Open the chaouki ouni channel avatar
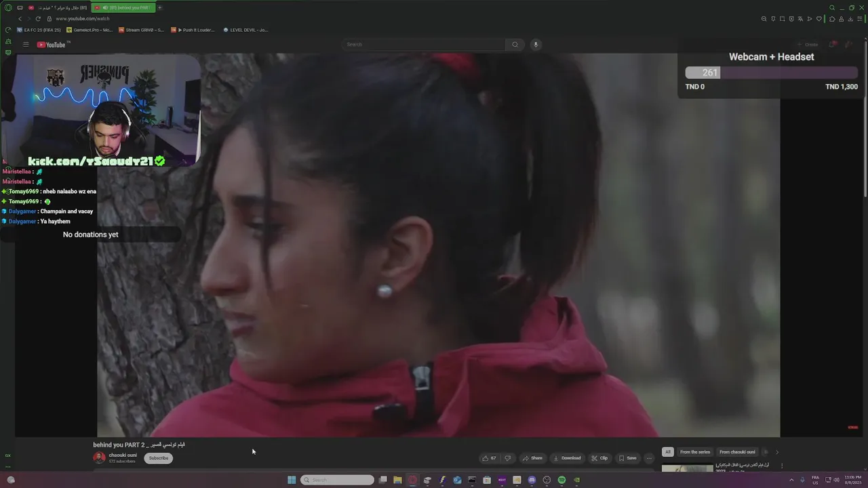Viewport: 868px width, 488px height. [x=99, y=457]
